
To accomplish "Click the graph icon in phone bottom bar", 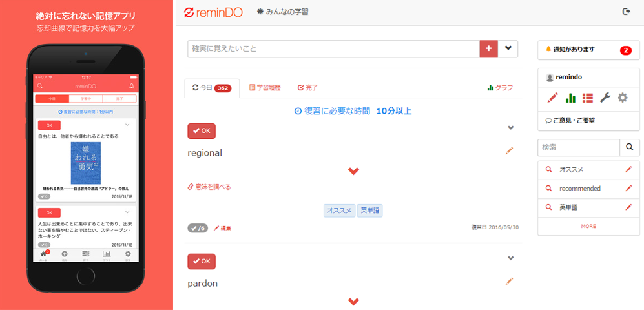I will [107, 254].
